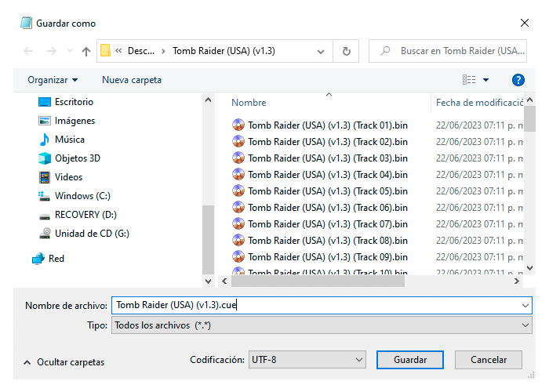
Task: Select Escritorio in the navigation pane
Action: click(x=74, y=102)
